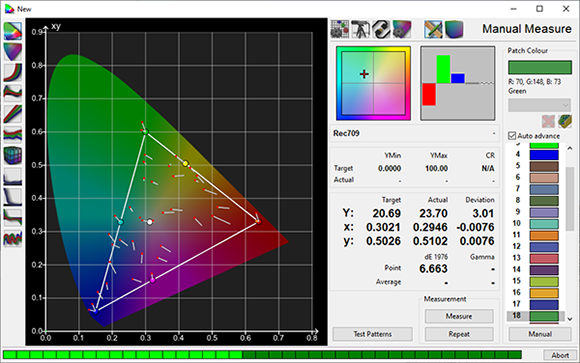Open Test Patterns
Viewport: 580px width, 363px height.
(x=372, y=334)
